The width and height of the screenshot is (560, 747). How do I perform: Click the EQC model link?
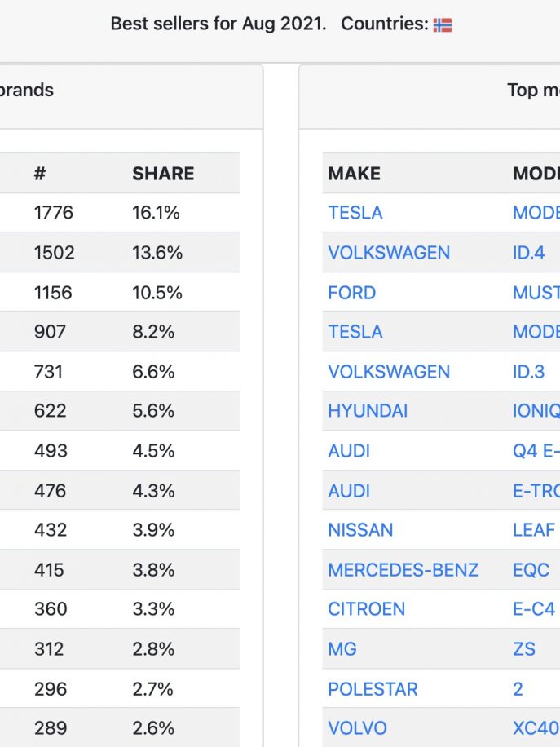pyautogui.click(x=531, y=570)
